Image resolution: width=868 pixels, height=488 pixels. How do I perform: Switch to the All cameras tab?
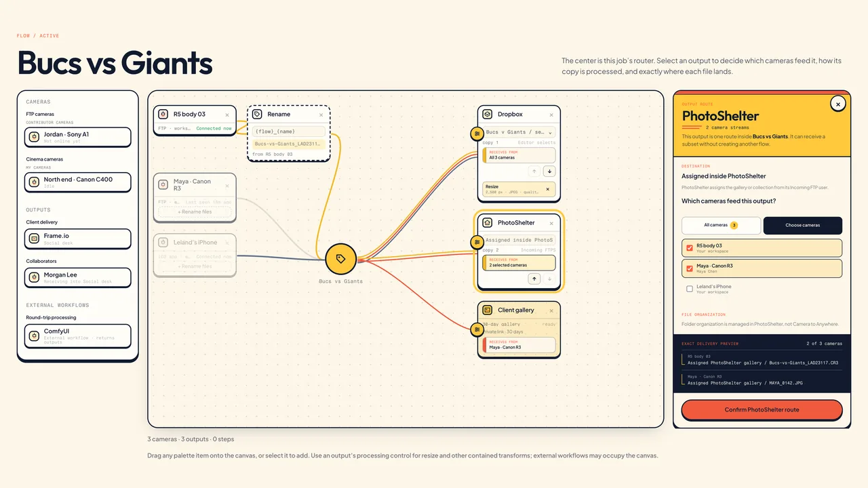[x=721, y=226]
